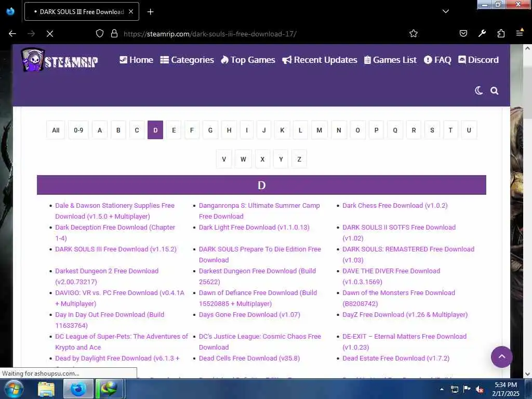The image size is (532, 399).
Task: Click the back-to-top arrow button
Action: point(501,357)
